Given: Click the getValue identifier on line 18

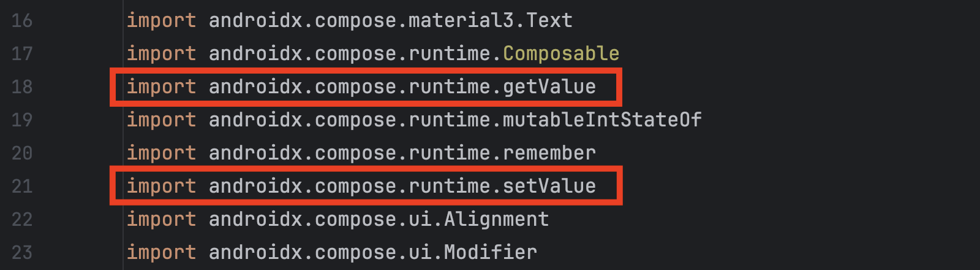Looking at the screenshot, I should click(x=549, y=87).
